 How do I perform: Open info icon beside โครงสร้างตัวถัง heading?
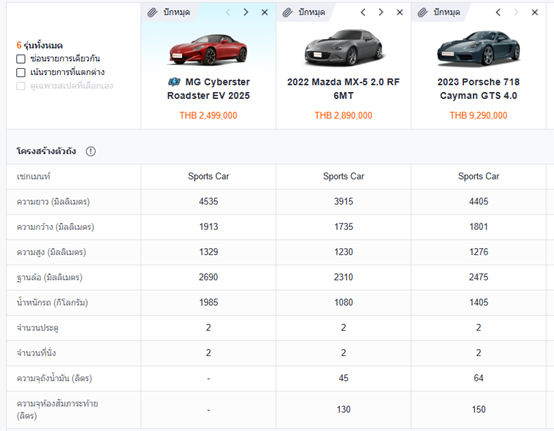(x=91, y=151)
